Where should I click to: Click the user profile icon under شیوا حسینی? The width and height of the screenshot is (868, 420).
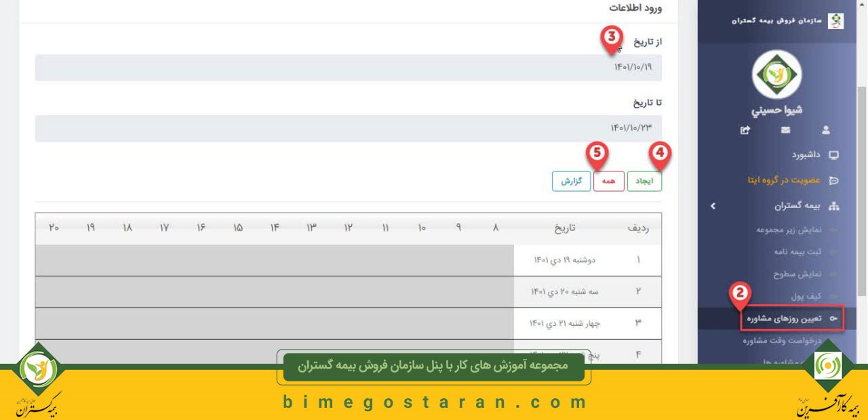point(825,129)
